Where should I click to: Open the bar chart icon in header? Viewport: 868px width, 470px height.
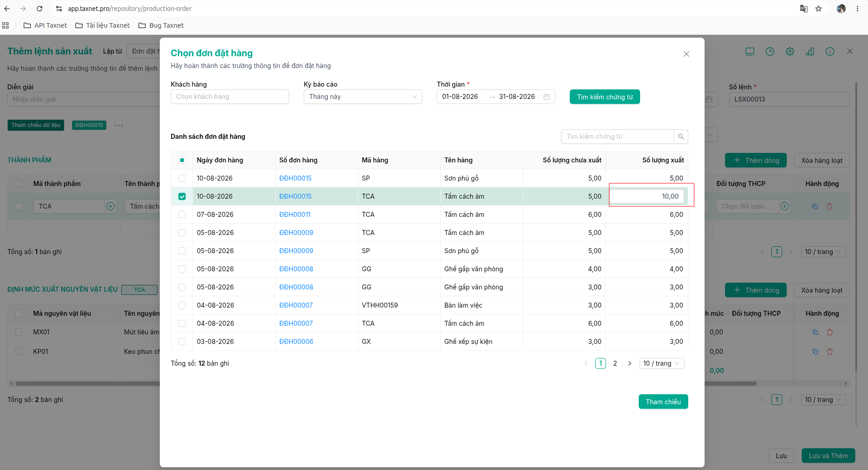(810, 52)
